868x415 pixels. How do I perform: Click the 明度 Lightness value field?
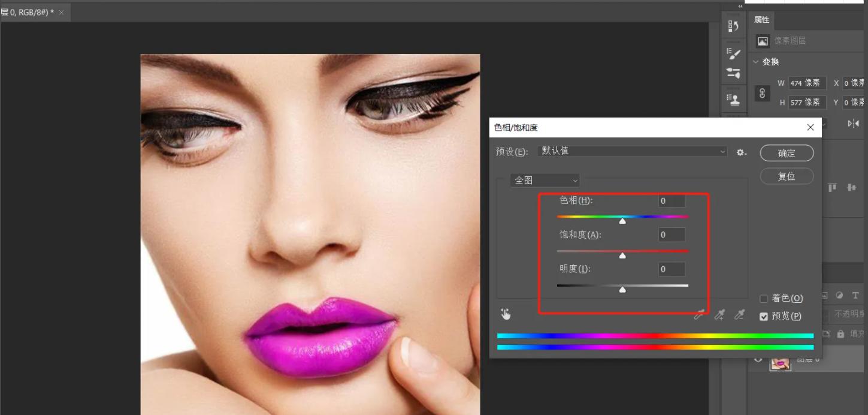pos(672,269)
